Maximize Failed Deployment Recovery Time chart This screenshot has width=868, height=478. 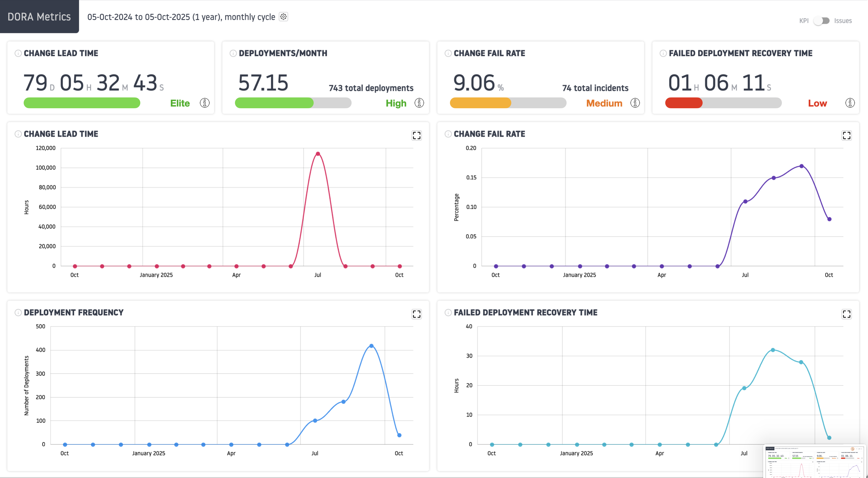[x=846, y=314]
